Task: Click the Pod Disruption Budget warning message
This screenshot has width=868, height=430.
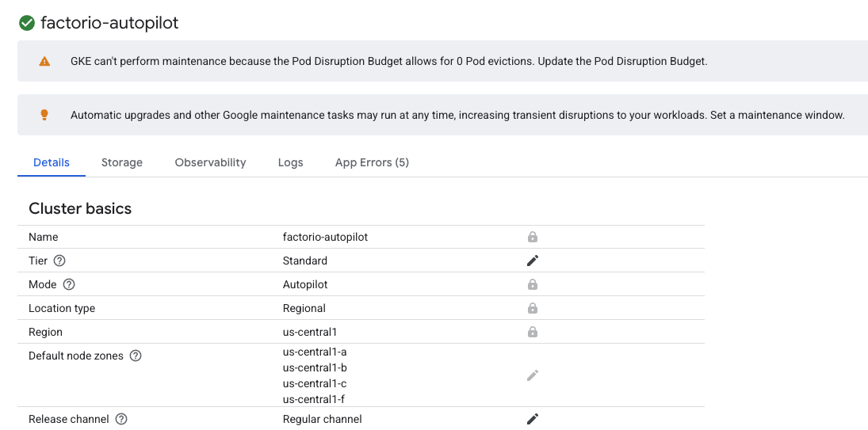Action: tap(388, 61)
